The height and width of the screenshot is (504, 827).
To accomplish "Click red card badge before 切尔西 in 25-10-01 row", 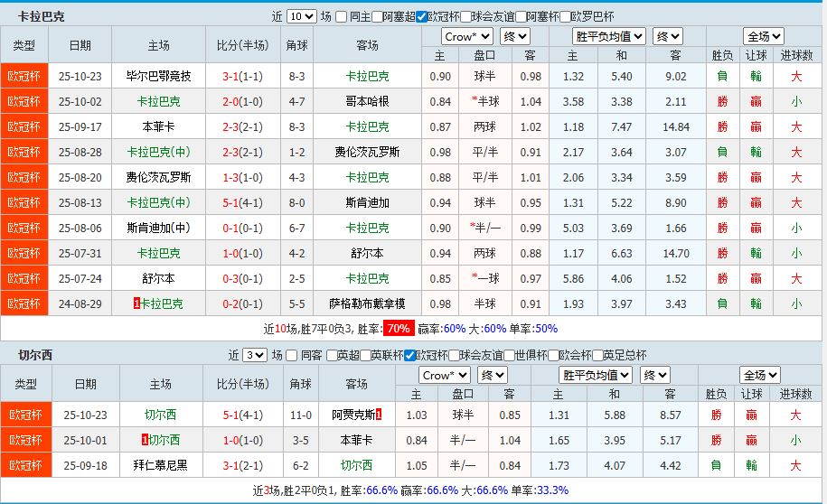I will [145, 440].
